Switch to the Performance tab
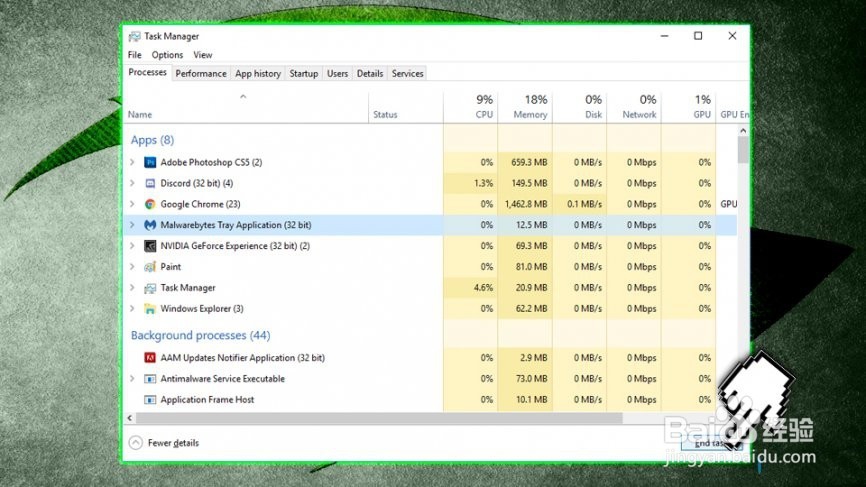 coord(201,73)
